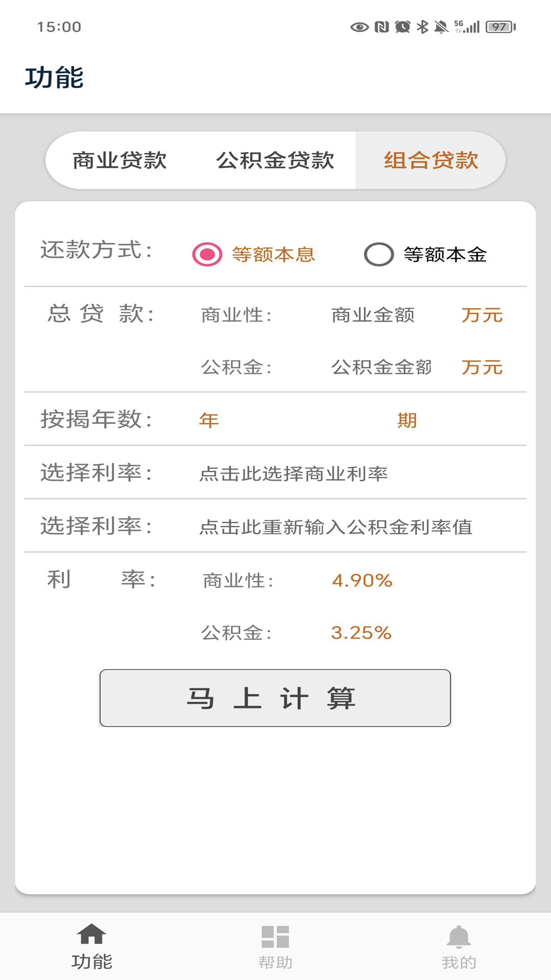The image size is (551, 980).
Task: Switch to 商业贷款 tab
Action: (x=119, y=160)
